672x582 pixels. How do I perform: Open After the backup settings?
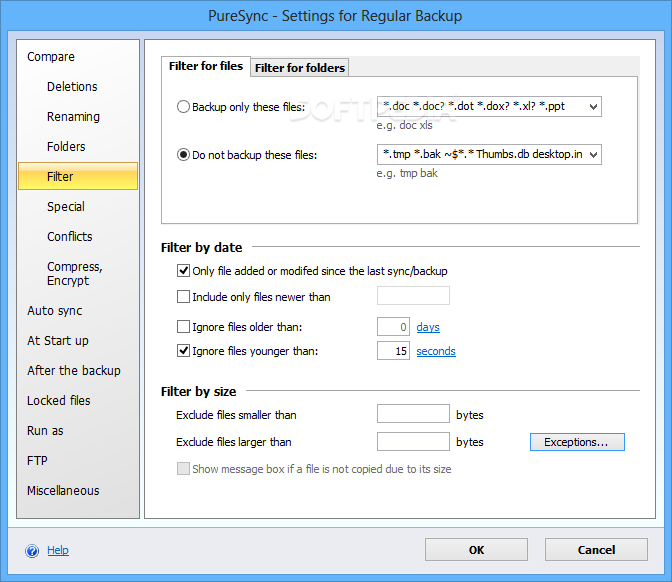point(74,371)
